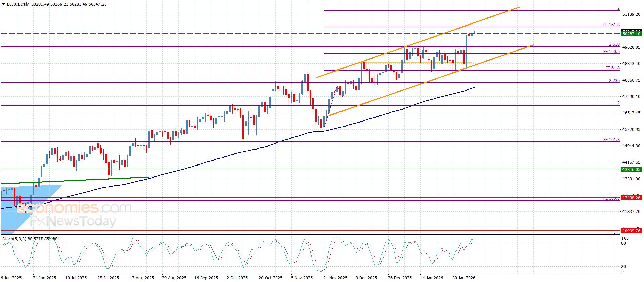644x282 pixels.
Task: Click the green "43846.05" price tag
Action: point(632,170)
